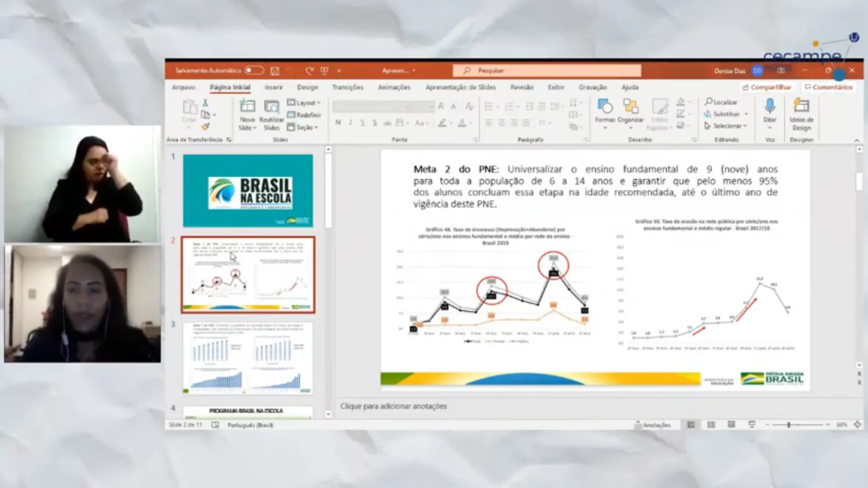The width and height of the screenshot is (868, 488).
Task: Click the Compartilhar button
Action: click(x=767, y=87)
